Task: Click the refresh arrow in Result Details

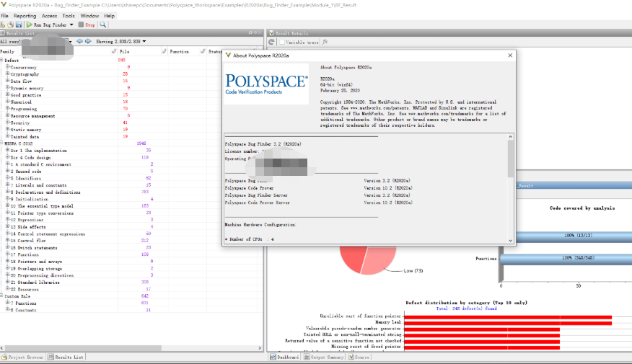Action: pyautogui.click(x=272, y=42)
